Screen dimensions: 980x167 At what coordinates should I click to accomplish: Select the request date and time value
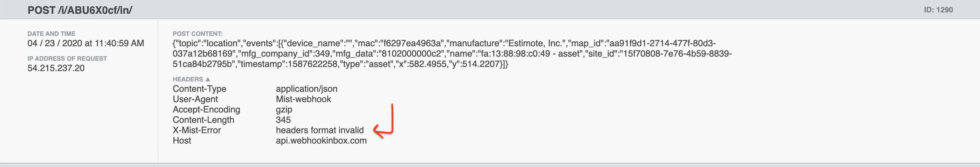coord(86,43)
